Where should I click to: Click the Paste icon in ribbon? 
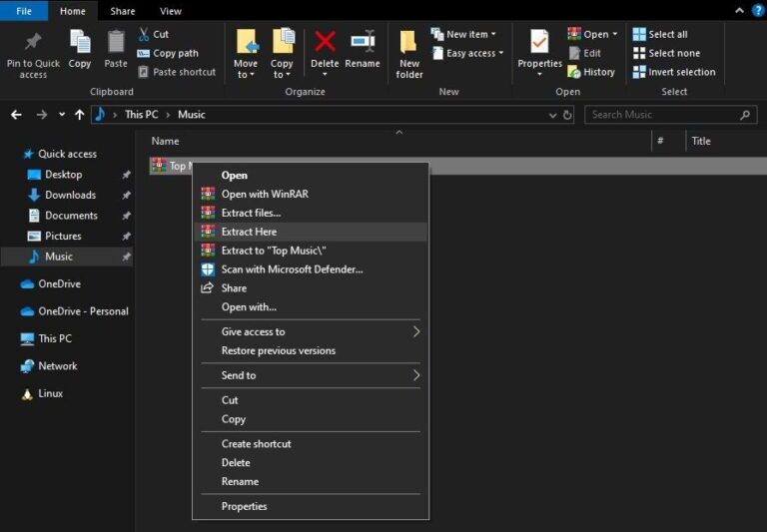(116, 42)
